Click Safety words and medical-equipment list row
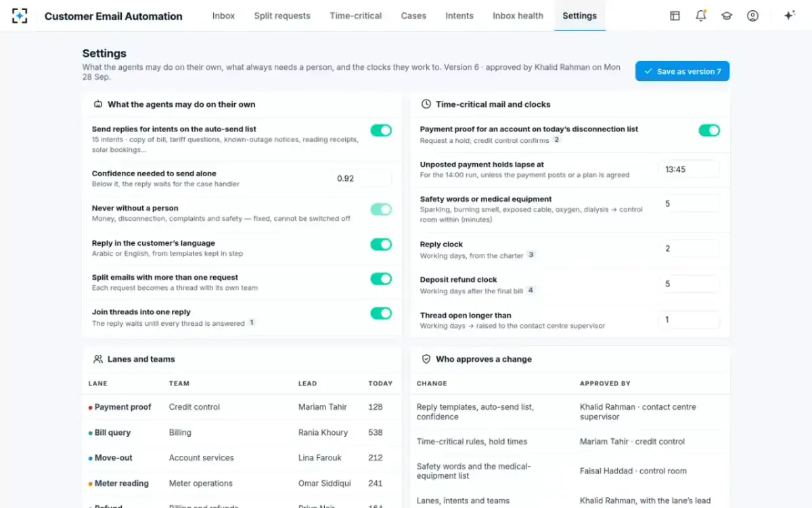The width and height of the screenshot is (812, 508). tap(570, 471)
